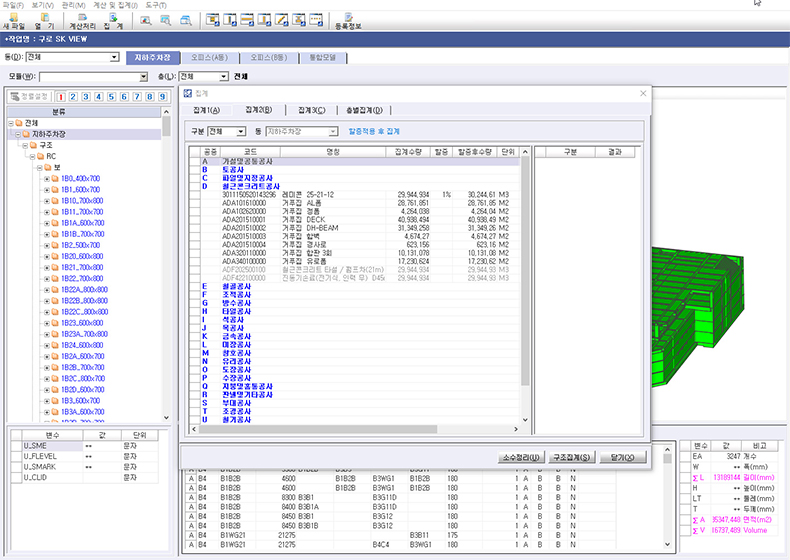Open the 모듈(W) dropdown
This screenshot has width=790, height=560.
tap(143, 77)
